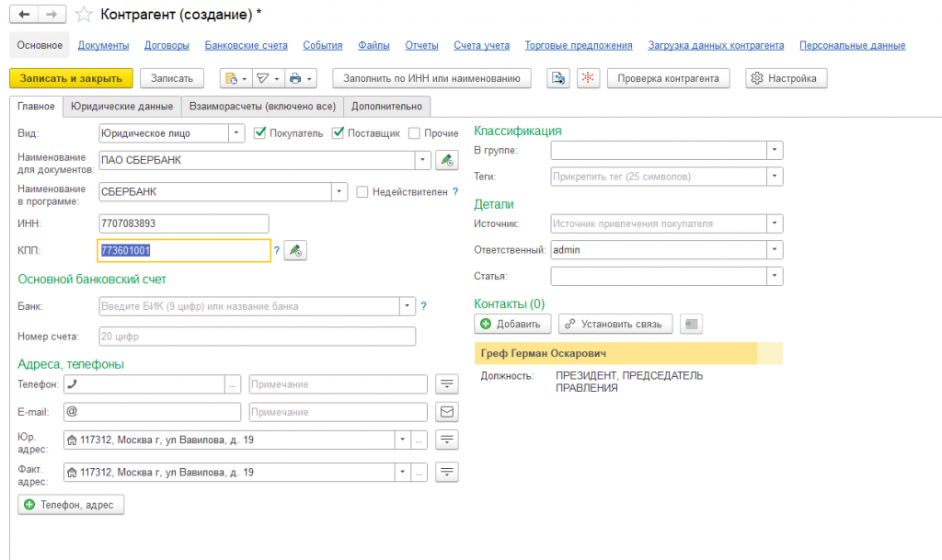Viewport: 942px width, 560px height.
Task: Expand Наименование для документов dropdown arrow
Action: tap(422, 160)
